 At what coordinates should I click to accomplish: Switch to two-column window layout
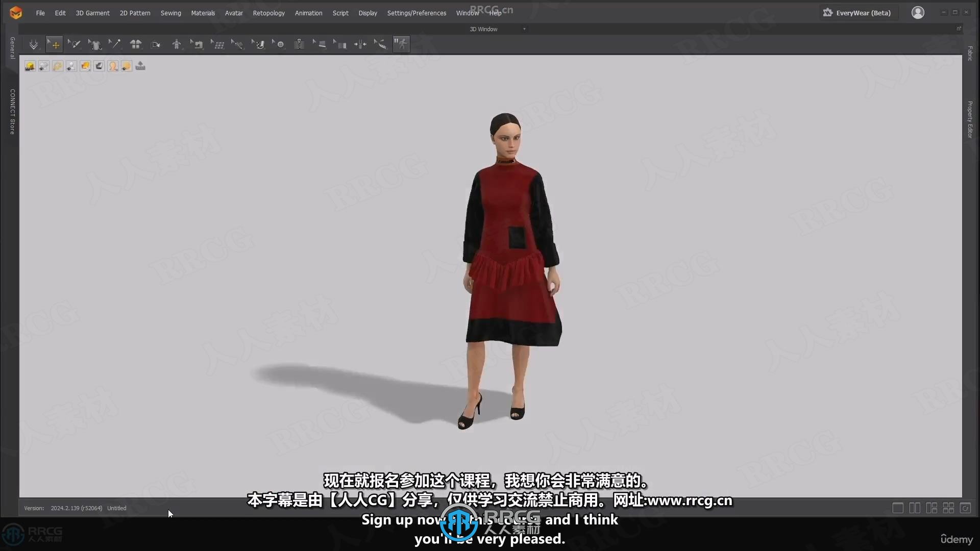[915, 508]
